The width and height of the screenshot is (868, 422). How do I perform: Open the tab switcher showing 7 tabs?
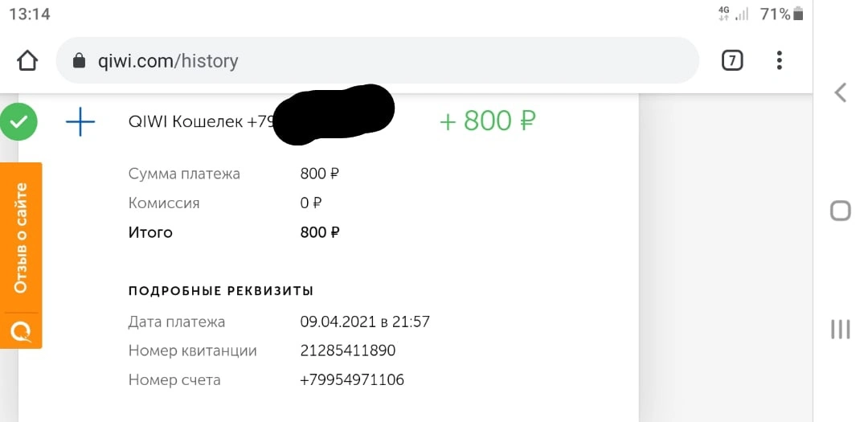(x=732, y=60)
